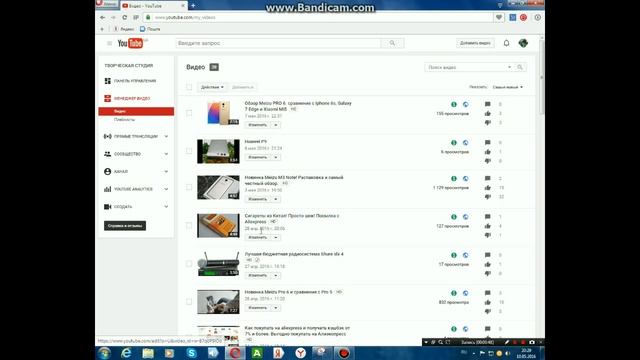Image resolution: width=640 pixels, height=360 pixels.
Task: Click the bookmark heart icon in the address bar
Action: (x=499, y=18)
